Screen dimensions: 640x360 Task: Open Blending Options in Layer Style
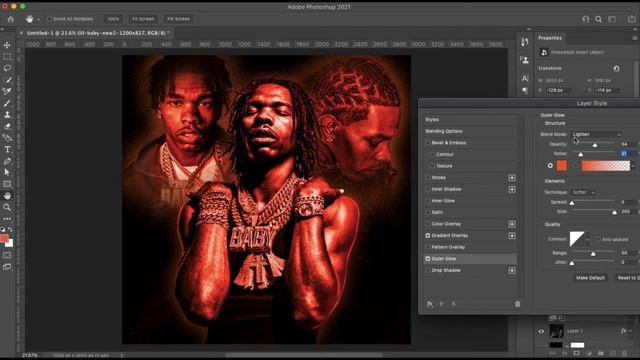pyautogui.click(x=470, y=131)
